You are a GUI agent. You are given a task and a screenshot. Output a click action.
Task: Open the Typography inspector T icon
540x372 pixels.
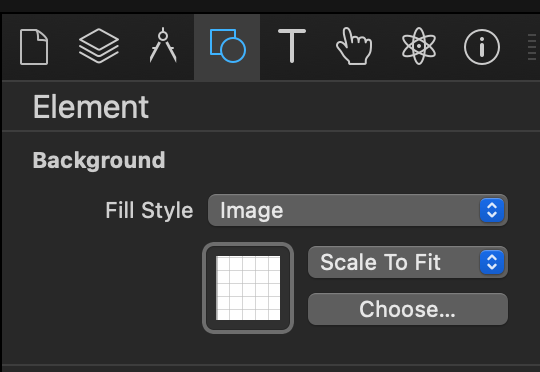[x=292, y=46]
